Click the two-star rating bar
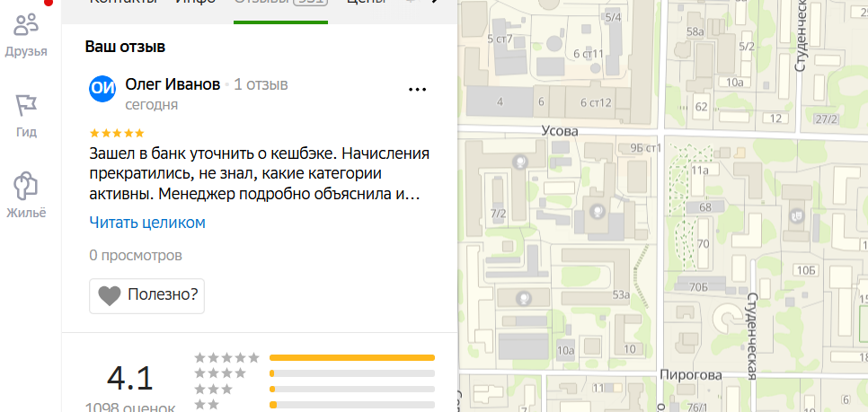This screenshot has width=868, height=412. tap(352, 405)
